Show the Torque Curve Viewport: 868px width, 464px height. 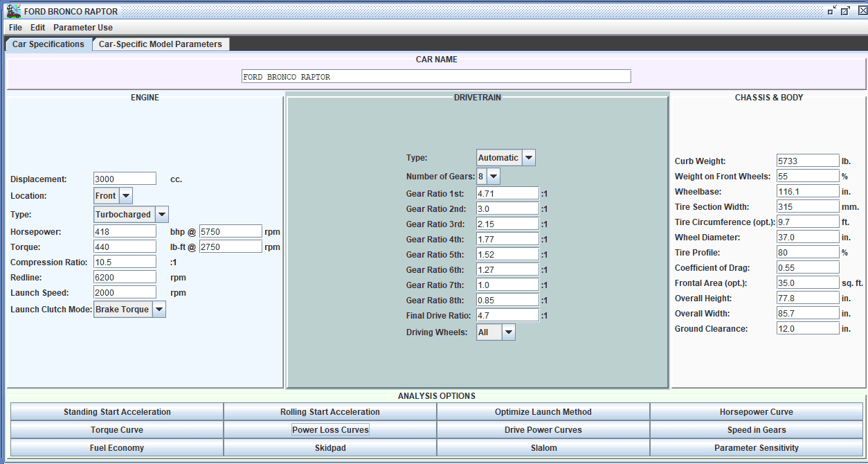(117, 430)
